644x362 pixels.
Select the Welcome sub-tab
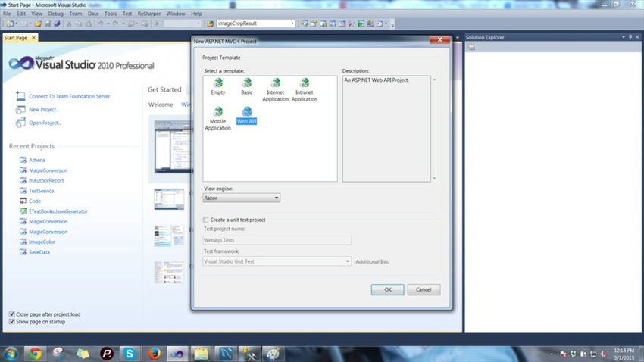[161, 105]
